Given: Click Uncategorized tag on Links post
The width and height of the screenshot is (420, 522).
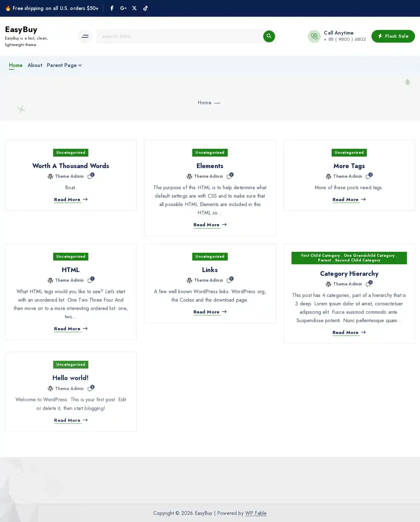Looking at the screenshot, I should click(x=210, y=256).
